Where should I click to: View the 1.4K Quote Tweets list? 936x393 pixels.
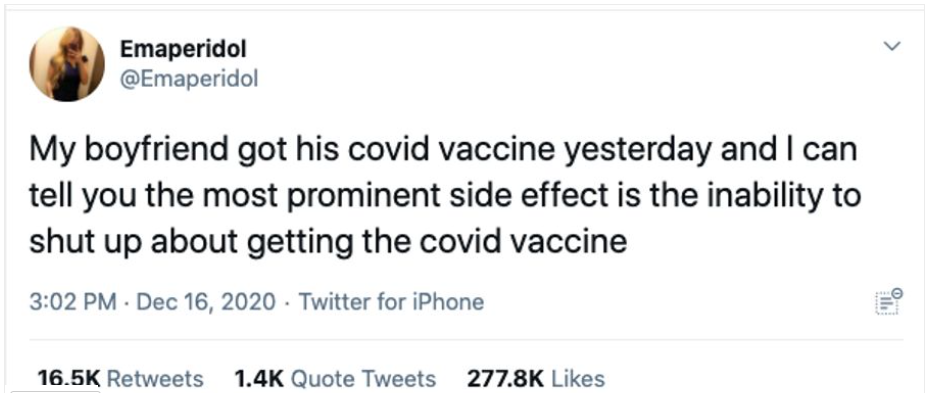pyautogui.click(x=335, y=378)
